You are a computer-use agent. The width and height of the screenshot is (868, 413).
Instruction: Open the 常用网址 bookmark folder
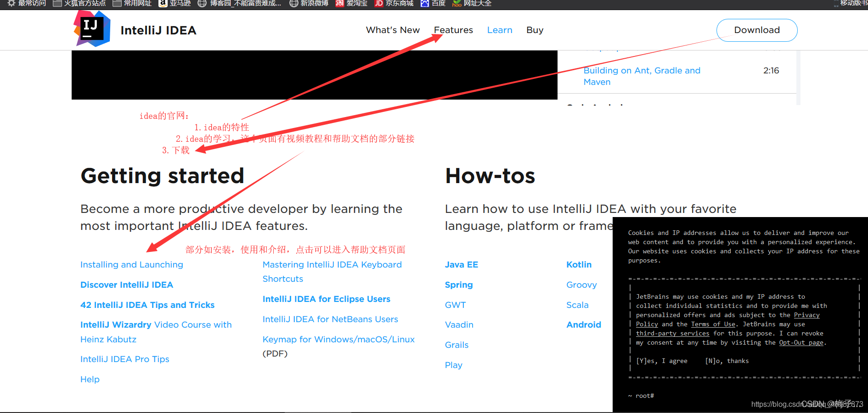[132, 3]
